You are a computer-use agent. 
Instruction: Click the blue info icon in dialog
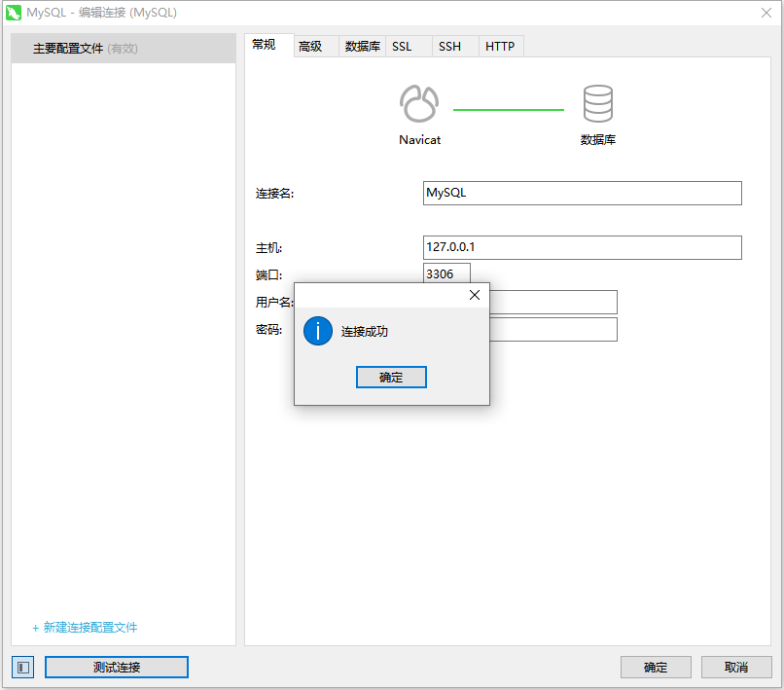pyautogui.click(x=317, y=331)
